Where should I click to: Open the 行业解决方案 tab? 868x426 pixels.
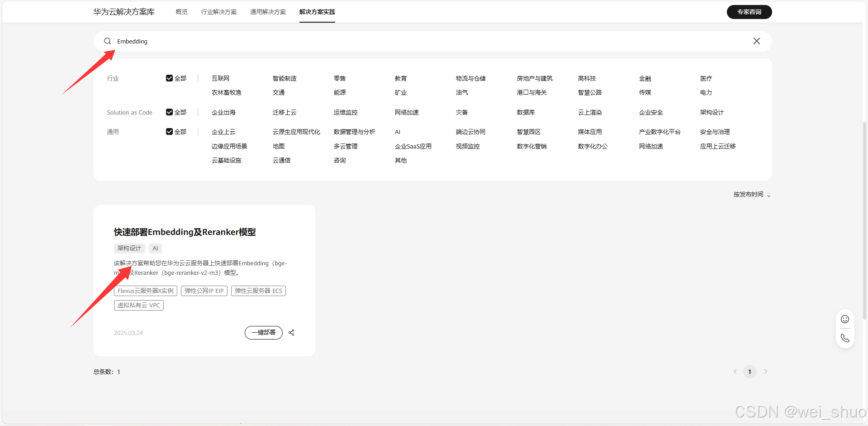tap(219, 12)
